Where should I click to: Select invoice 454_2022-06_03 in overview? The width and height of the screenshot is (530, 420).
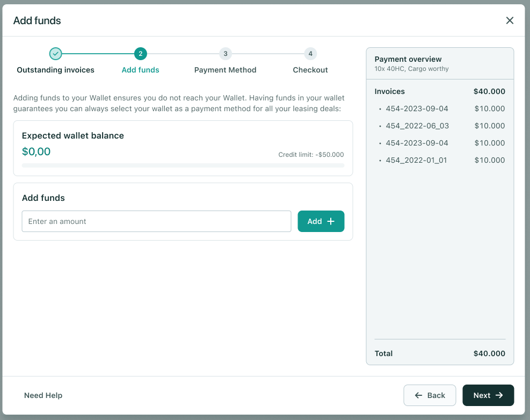coord(417,126)
